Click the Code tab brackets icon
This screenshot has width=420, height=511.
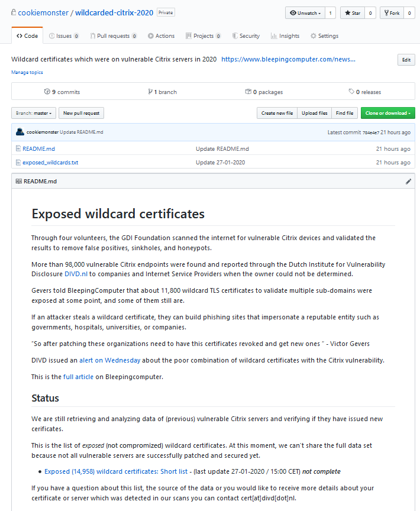(20, 36)
